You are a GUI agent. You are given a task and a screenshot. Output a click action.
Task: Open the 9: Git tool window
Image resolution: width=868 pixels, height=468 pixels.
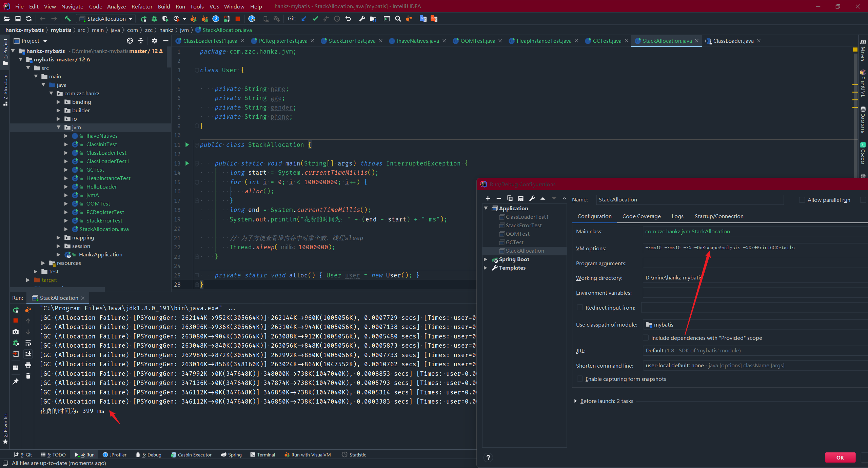[x=23, y=455]
